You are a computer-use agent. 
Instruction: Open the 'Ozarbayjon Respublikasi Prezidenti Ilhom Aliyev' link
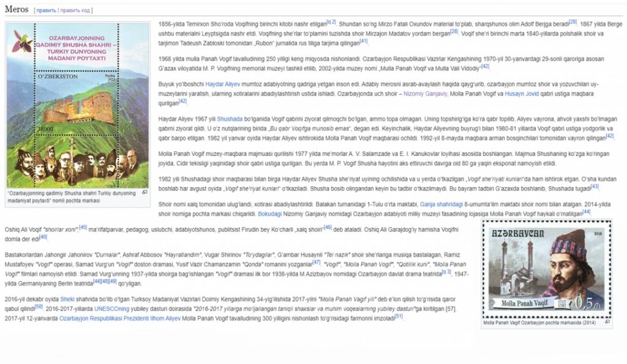pyautogui.click(x=119, y=319)
